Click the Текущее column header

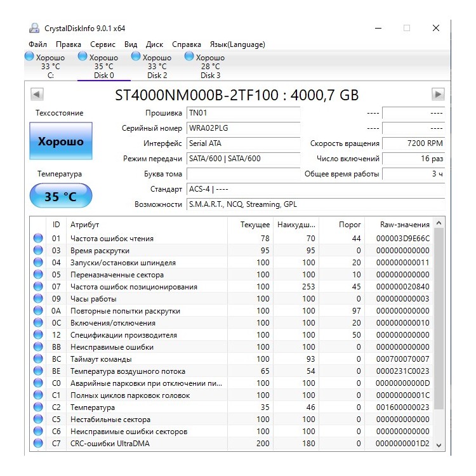pyautogui.click(x=251, y=225)
